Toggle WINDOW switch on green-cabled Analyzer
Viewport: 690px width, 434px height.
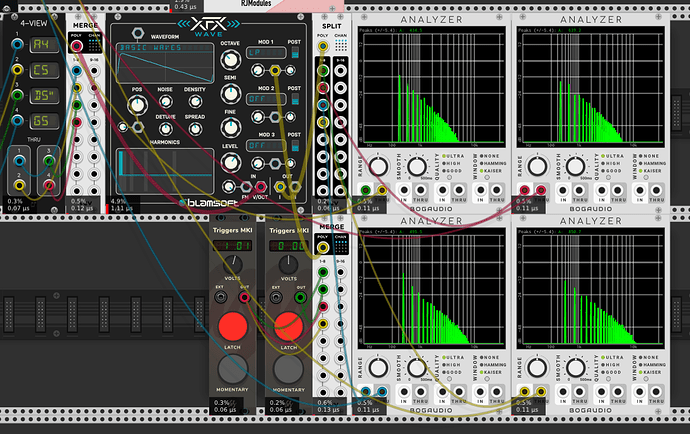pyautogui.click(x=487, y=177)
